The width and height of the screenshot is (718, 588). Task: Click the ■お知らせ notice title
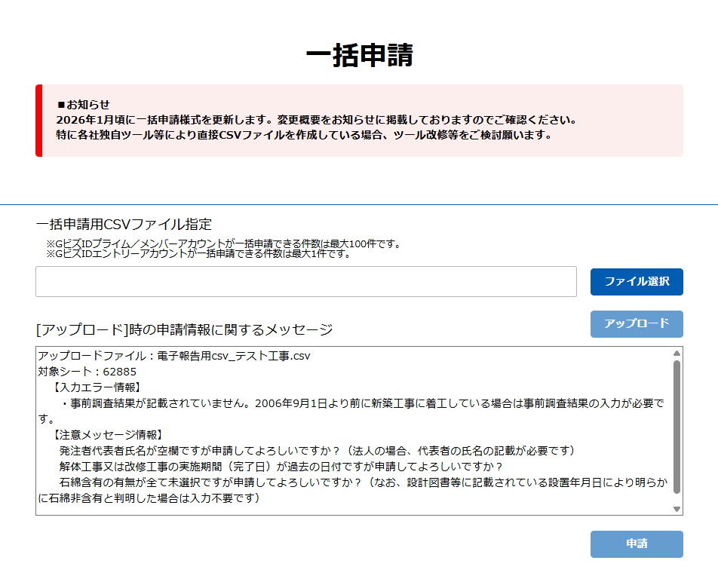83,105
